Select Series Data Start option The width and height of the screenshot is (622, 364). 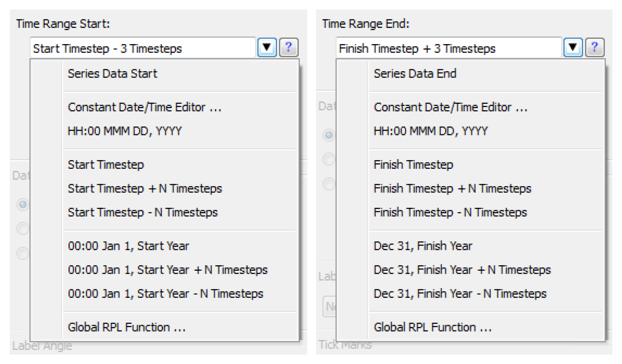[x=113, y=74]
